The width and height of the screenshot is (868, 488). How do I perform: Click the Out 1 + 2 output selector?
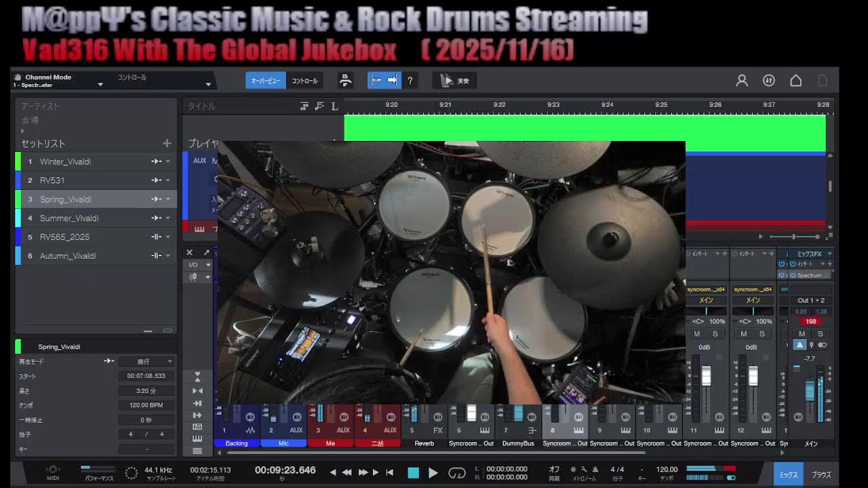click(x=811, y=300)
